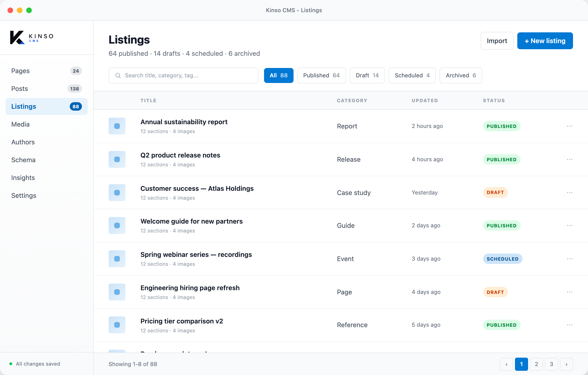
Task: Click DRAFT badge on Customer success row
Action: (x=495, y=192)
